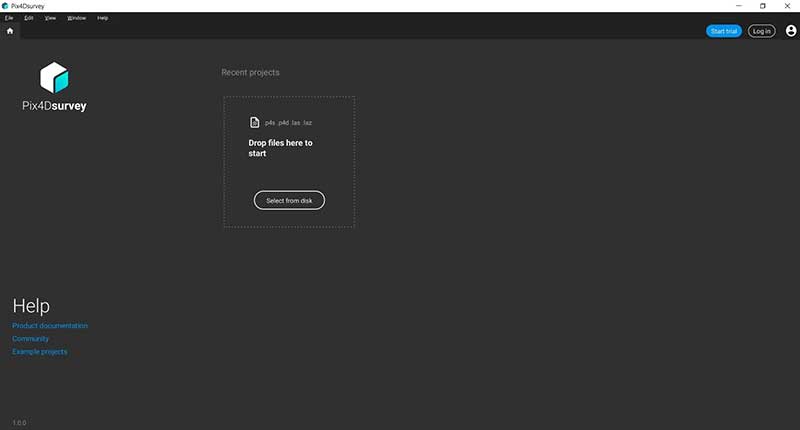This screenshot has height=430, width=800.
Task: Click the Recent projects heading
Action: pyautogui.click(x=250, y=72)
